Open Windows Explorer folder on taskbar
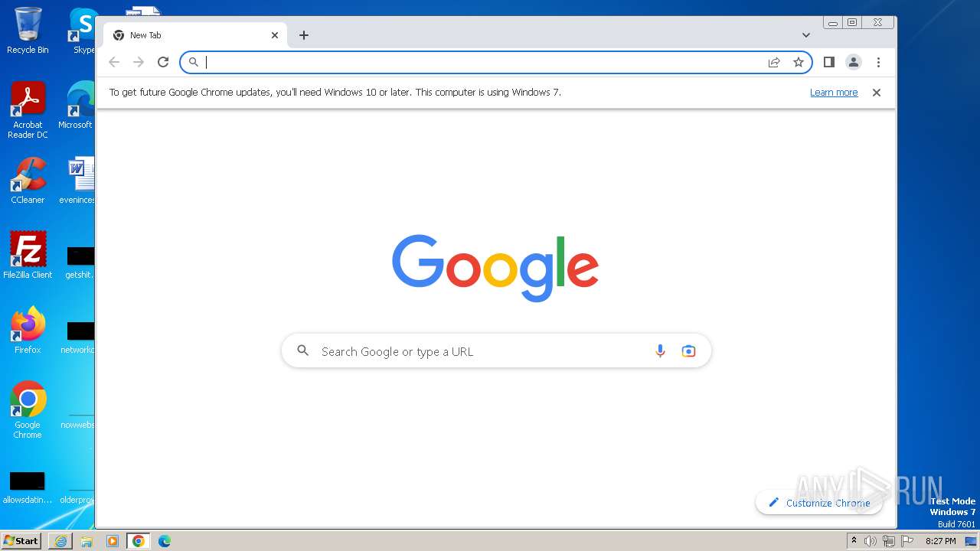 (x=87, y=541)
